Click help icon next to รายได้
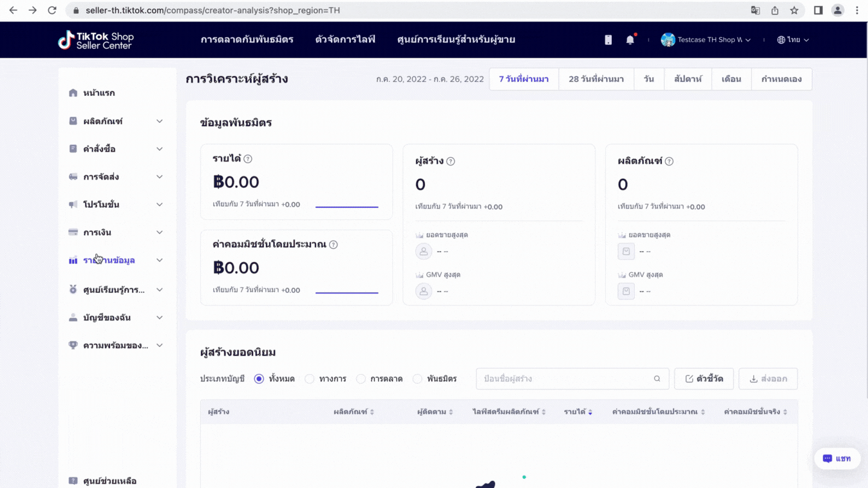868x488 pixels. click(248, 159)
